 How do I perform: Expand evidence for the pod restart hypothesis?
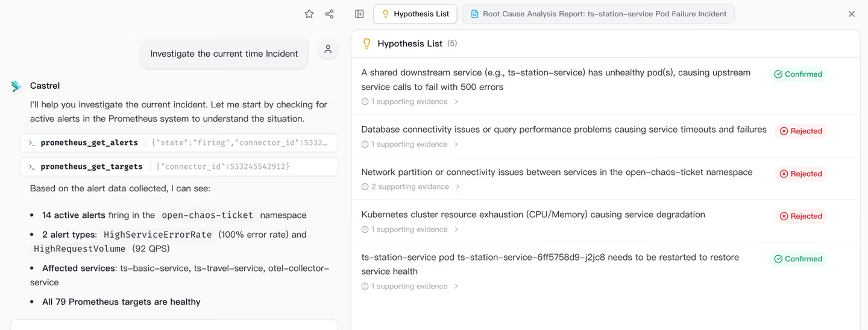410,287
